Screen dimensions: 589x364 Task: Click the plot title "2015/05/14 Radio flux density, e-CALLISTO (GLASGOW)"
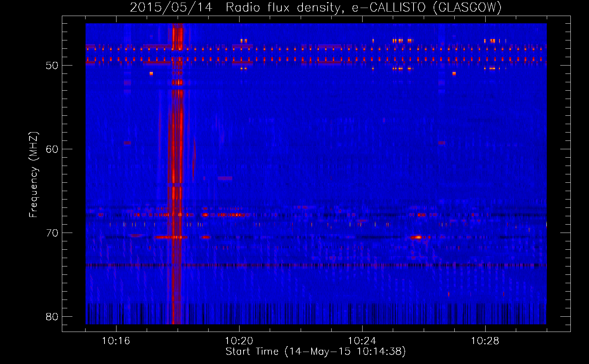pos(316,7)
